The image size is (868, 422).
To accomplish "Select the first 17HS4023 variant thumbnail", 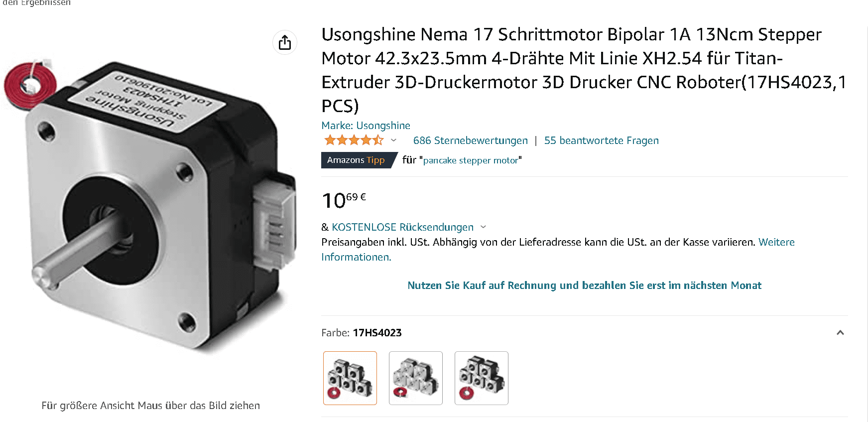I will pos(350,378).
